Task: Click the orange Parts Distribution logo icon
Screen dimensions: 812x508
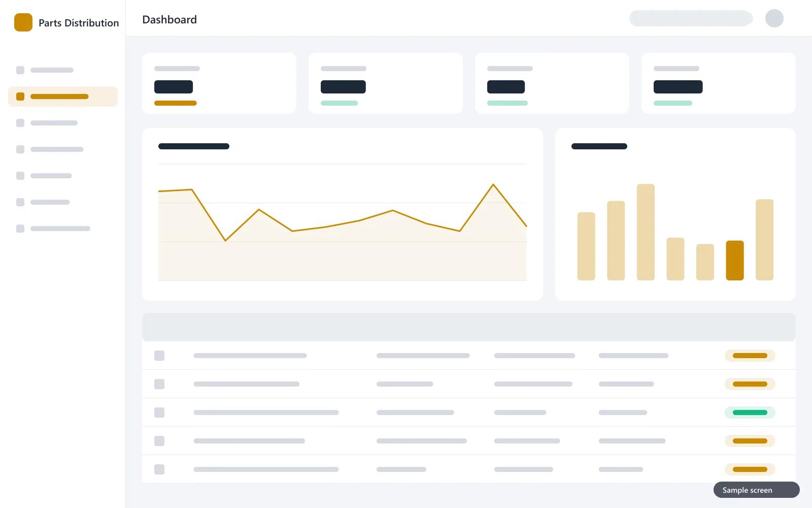Action: pyautogui.click(x=23, y=22)
